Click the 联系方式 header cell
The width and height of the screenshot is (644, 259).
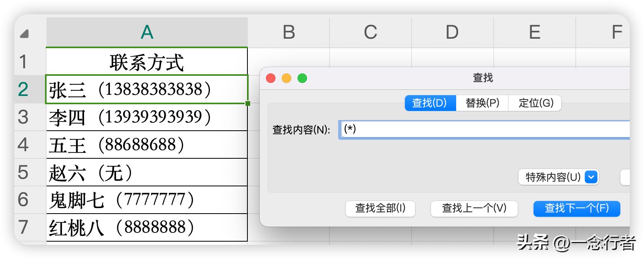(x=146, y=62)
